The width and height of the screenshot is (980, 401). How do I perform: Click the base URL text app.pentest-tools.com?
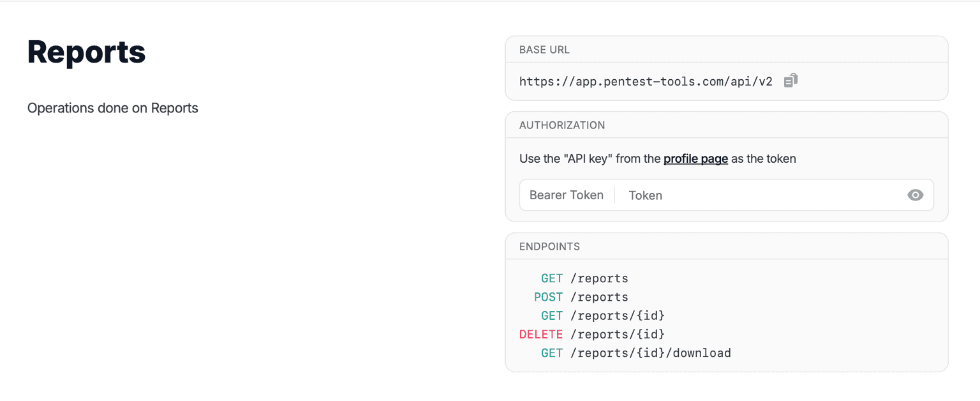pos(645,81)
